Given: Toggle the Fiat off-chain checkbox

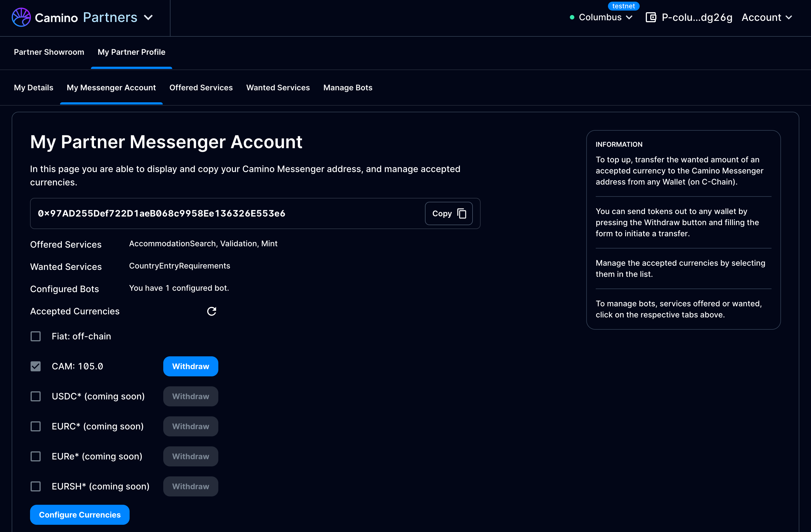Looking at the screenshot, I should [35, 337].
